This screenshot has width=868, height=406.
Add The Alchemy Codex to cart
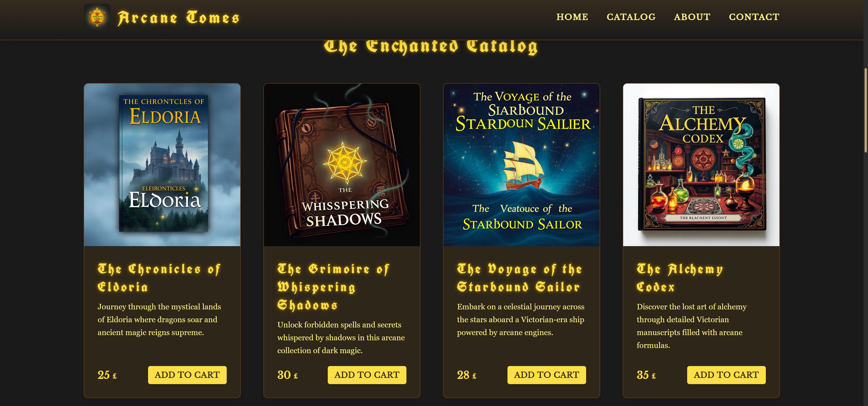click(726, 375)
